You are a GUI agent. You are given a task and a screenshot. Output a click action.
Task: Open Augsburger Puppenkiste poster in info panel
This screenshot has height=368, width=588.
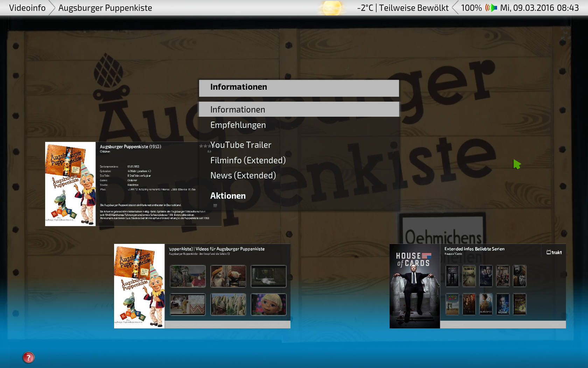(x=70, y=184)
